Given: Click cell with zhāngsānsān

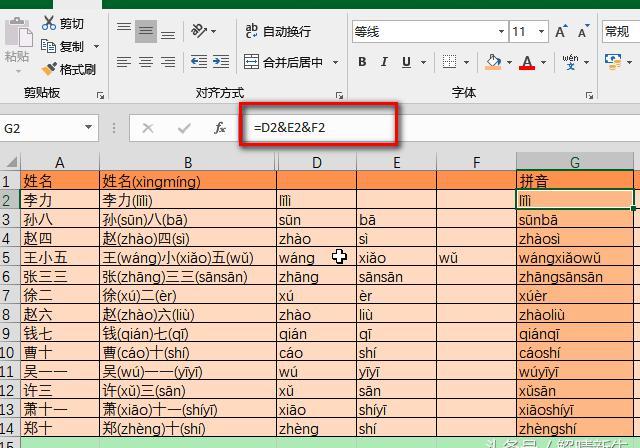Looking at the screenshot, I should 575,277.
